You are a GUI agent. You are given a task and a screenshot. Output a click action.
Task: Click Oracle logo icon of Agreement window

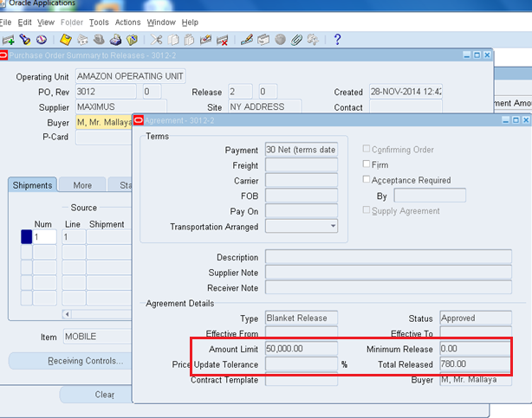(139, 120)
